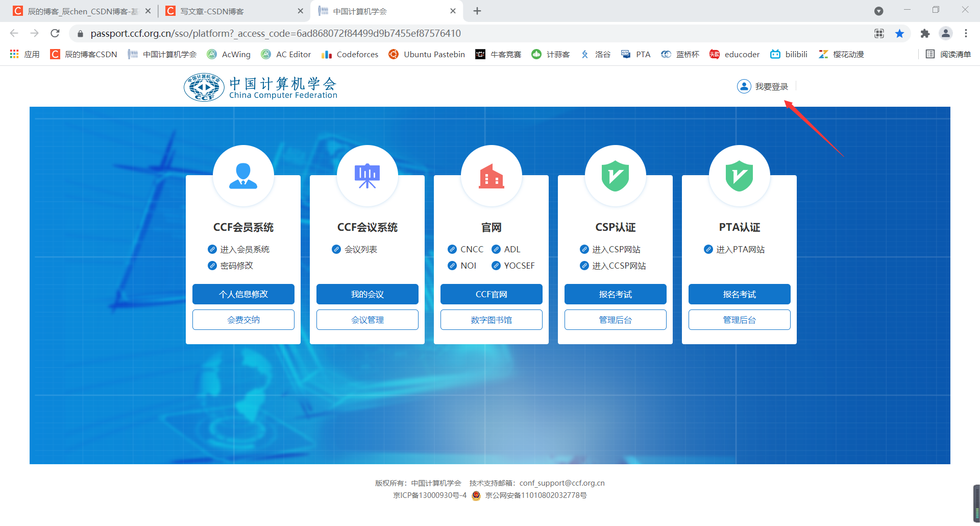This screenshot has width=980, height=526.
Task: Click the 我要登录 login link
Action: click(x=771, y=86)
